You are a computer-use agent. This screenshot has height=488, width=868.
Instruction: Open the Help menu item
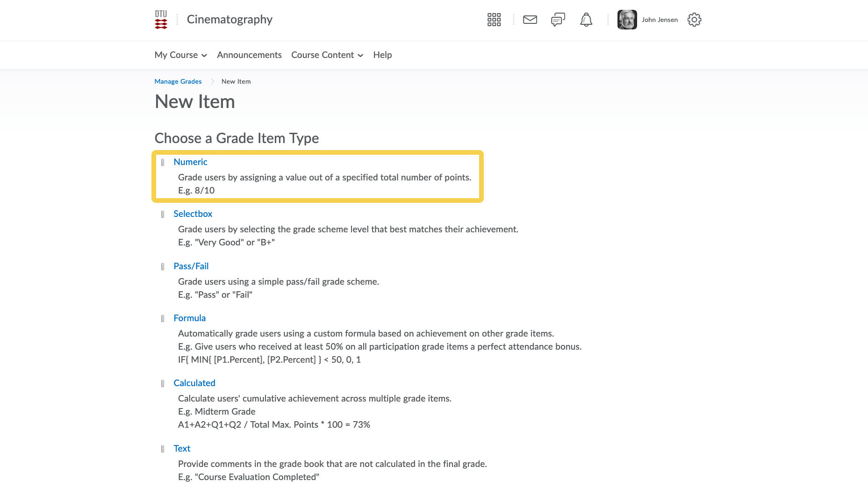coord(382,55)
